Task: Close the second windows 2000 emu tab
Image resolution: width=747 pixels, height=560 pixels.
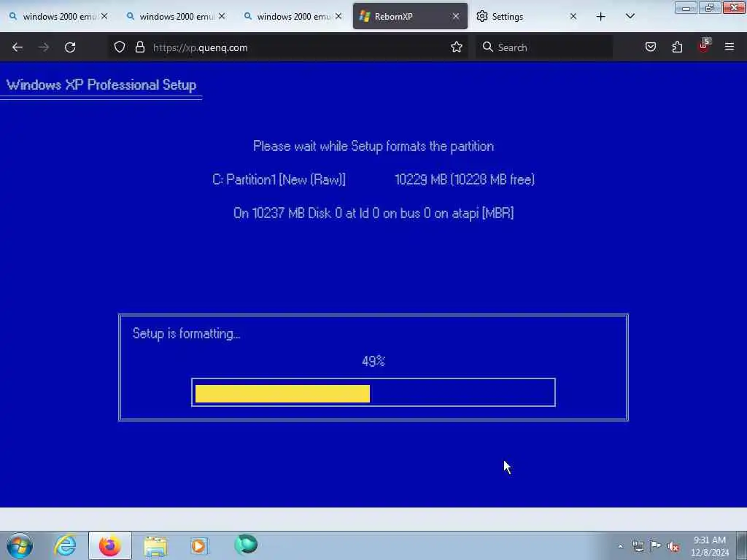Action: point(222,16)
